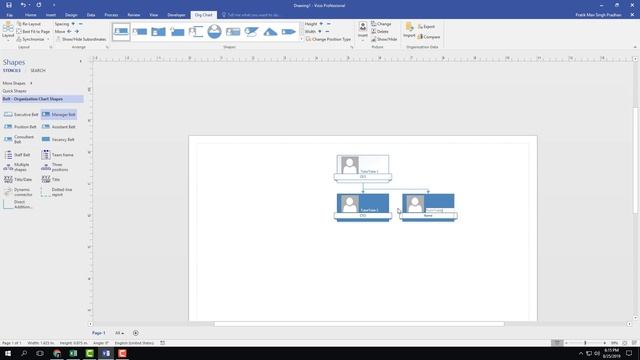The height and width of the screenshot is (360, 640).
Task: Select Team frame shape
Action: coord(57,155)
